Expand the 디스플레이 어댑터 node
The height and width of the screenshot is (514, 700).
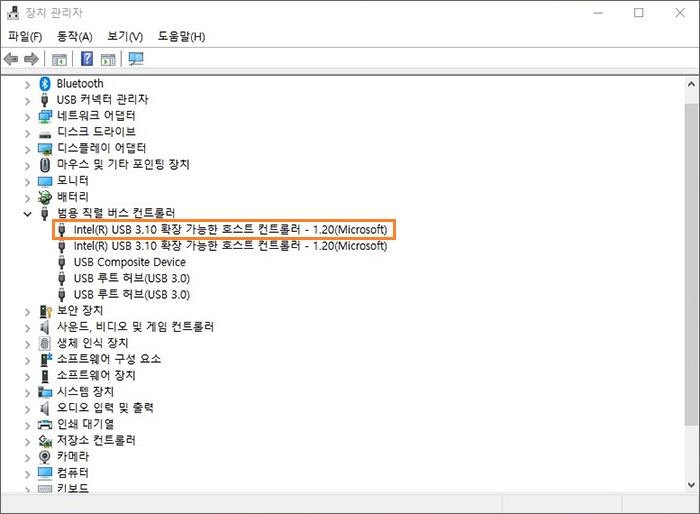27,150
